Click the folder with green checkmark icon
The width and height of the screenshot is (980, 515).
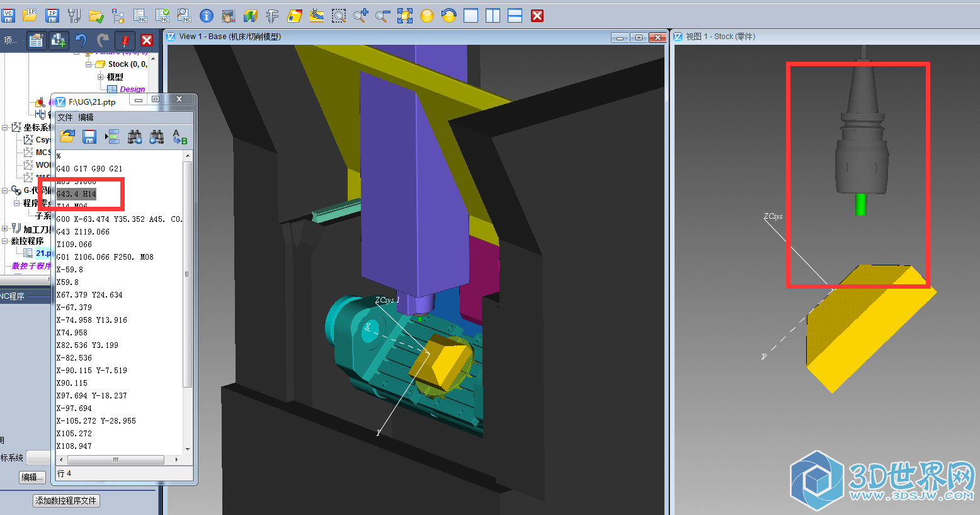pos(96,16)
